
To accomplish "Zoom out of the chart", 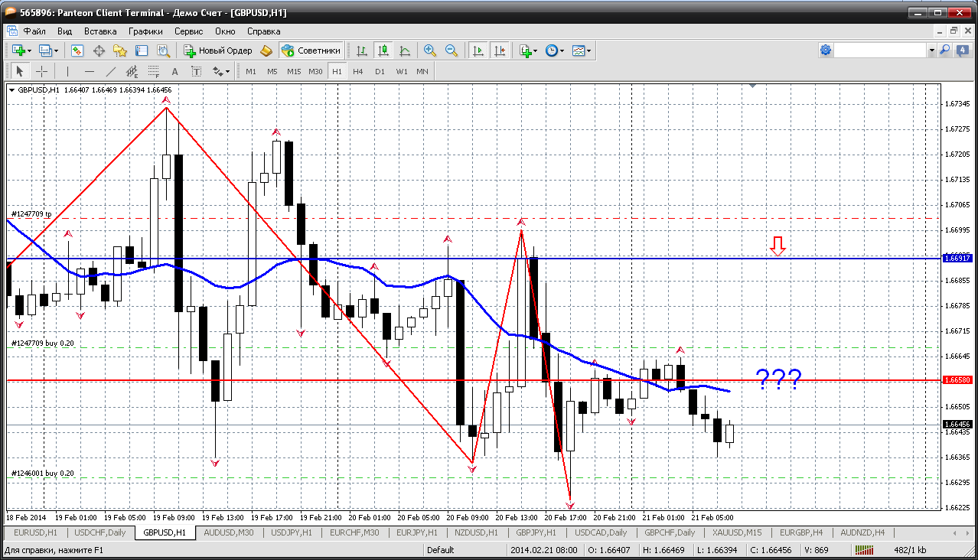I will pyautogui.click(x=452, y=50).
